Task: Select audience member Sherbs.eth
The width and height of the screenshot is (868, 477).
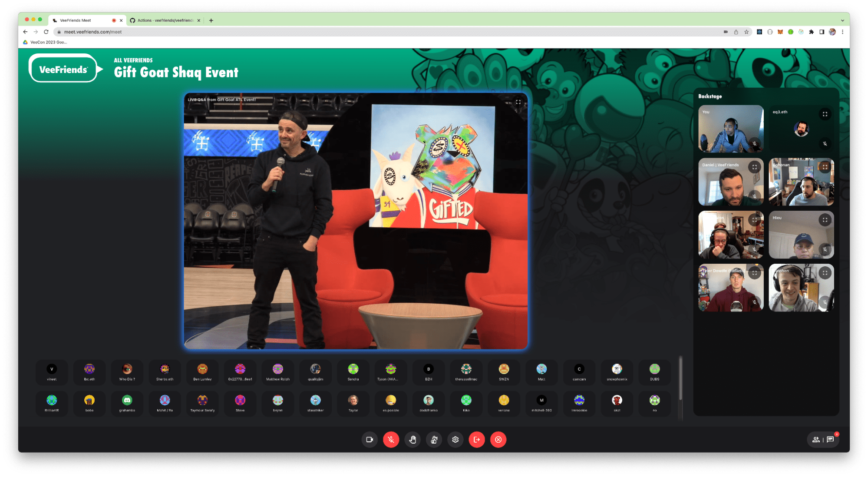Action: [x=165, y=372]
